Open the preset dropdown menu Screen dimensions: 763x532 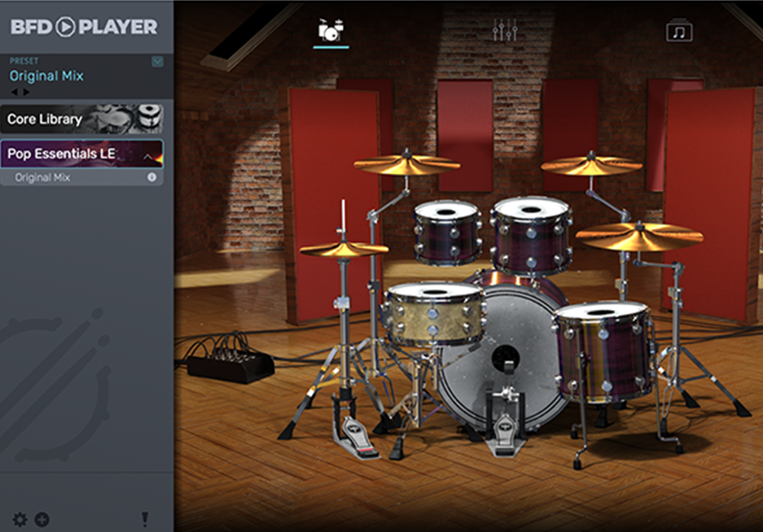[157, 62]
